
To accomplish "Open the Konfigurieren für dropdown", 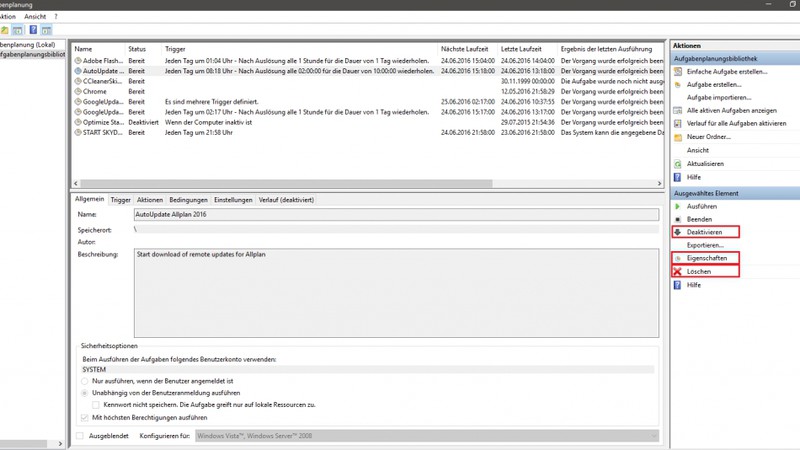I will click(x=427, y=436).
